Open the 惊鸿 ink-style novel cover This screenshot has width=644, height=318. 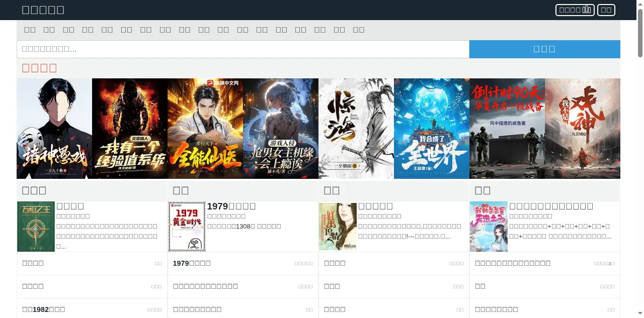pyautogui.click(x=356, y=129)
